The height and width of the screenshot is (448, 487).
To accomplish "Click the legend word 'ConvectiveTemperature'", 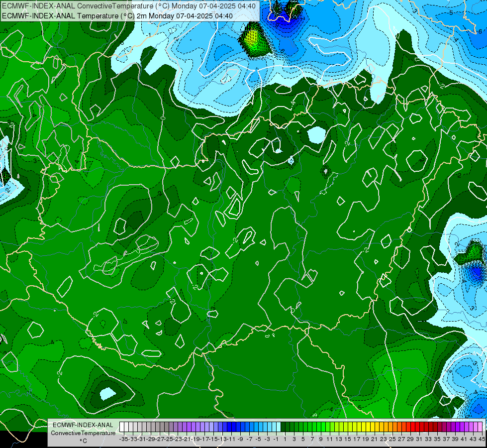I will point(83,433).
